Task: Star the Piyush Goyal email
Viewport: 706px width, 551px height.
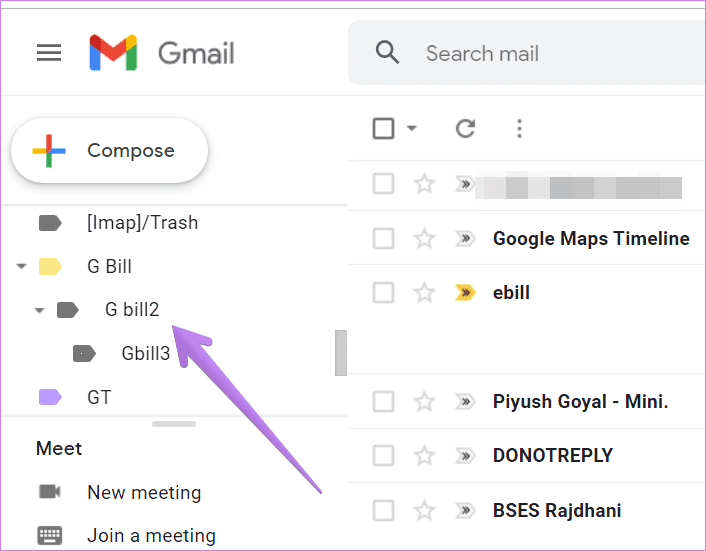Action: point(424,401)
